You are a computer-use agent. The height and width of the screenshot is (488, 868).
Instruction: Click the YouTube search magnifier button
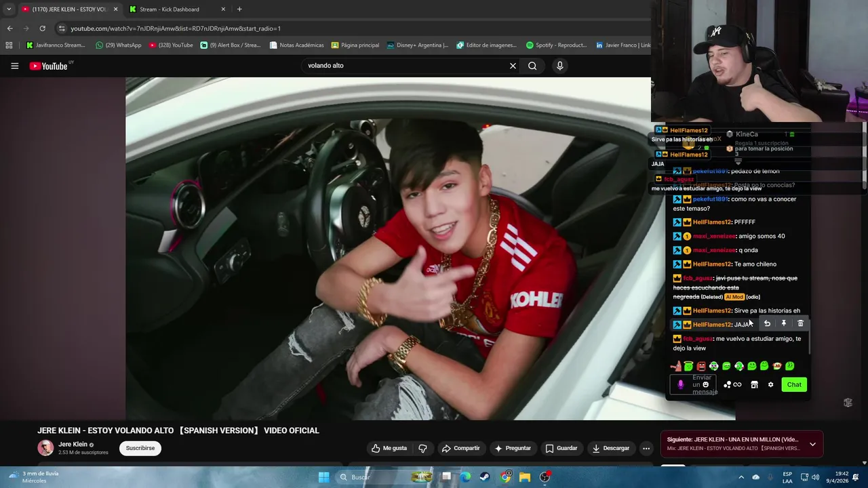[532, 66]
